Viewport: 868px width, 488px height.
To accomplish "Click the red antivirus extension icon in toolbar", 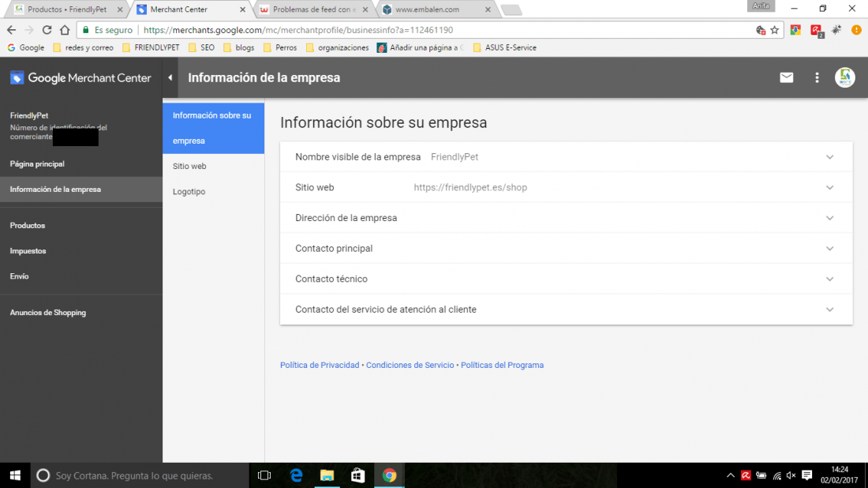I will (x=816, y=31).
